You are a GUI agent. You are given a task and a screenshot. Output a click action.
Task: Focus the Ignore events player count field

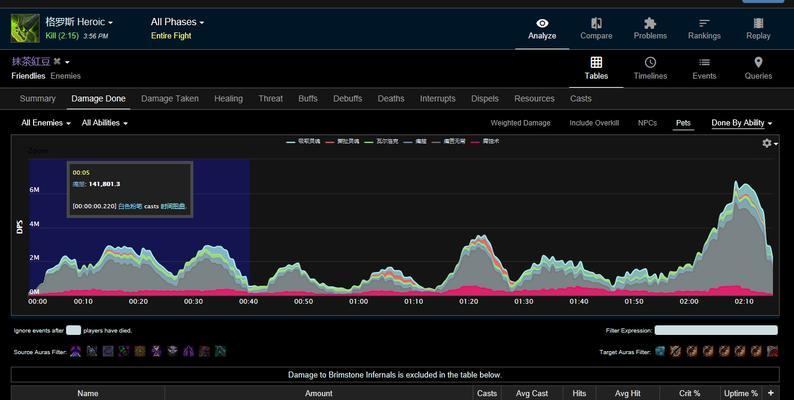coord(73,330)
